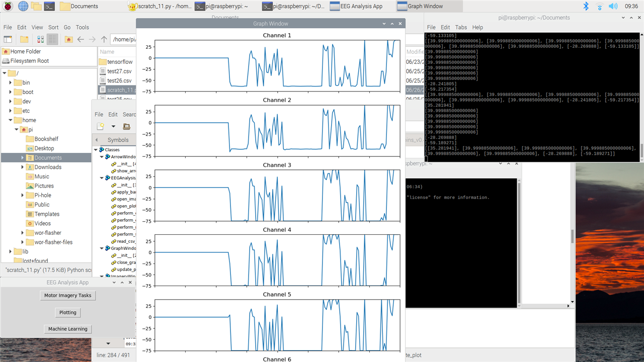Viewport: 644px width, 362px height.
Task: Open the Sort menu in file manager
Action: [53, 27]
